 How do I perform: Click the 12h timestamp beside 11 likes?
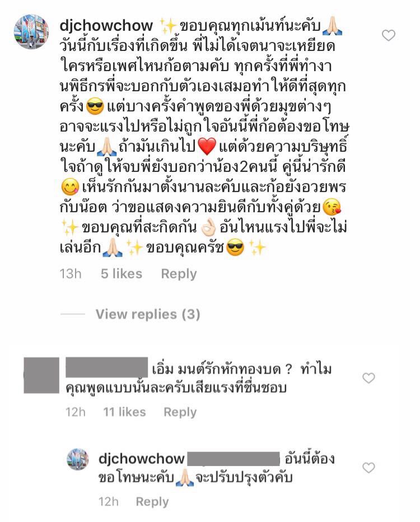coord(76,412)
